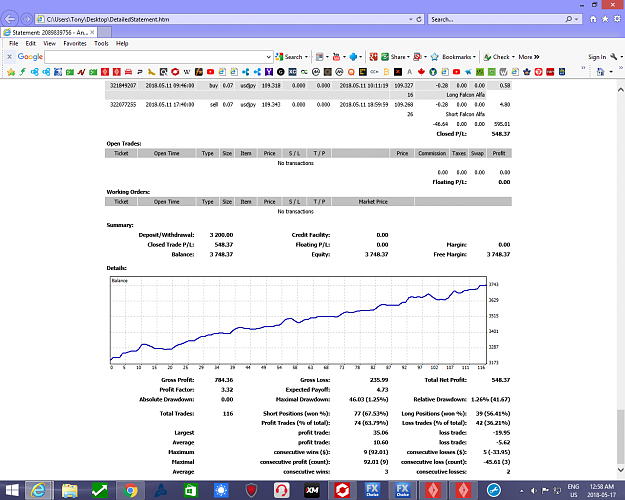Open the red maple leaf favorite shortcut
The width and height of the screenshot is (625, 500).
pyautogui.click(x=421, y=72)
